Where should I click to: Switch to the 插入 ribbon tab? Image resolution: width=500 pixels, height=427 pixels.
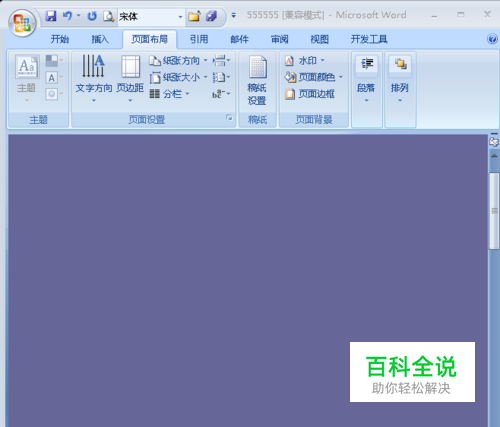100,39
